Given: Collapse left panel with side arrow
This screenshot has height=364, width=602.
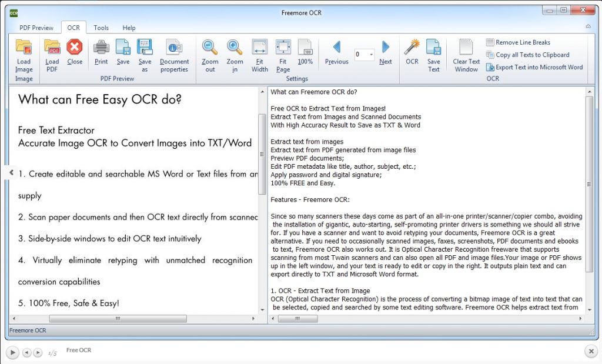Looking at the screenshot, I should pos(11,172).
